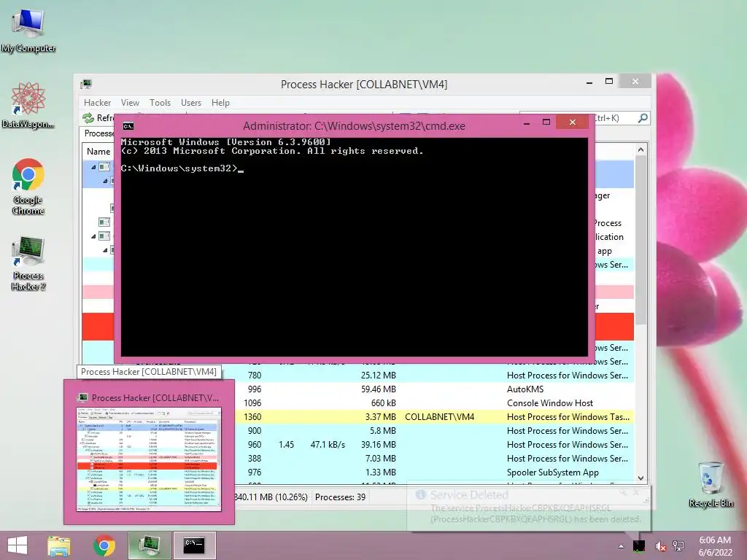The image size is (747, 560).
Task: Click the Windows Start button
Action: coord(18,545)
